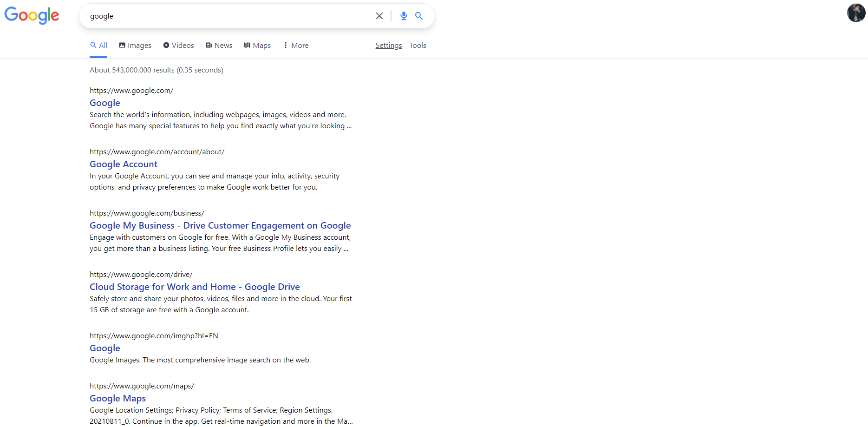The height and width of the screenshot is (427, 868).
Task: Start voice search with microphone icon
Action: pos(404,16)
